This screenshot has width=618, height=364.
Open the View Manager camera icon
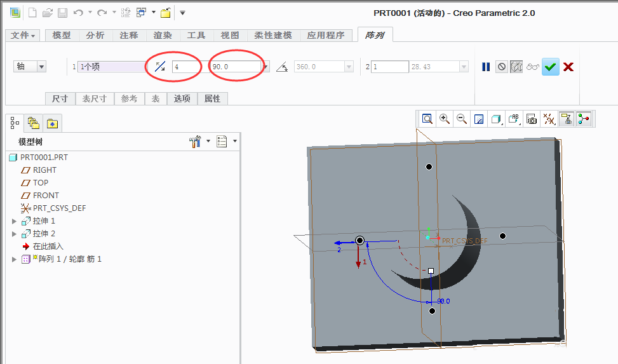[532, 119]
